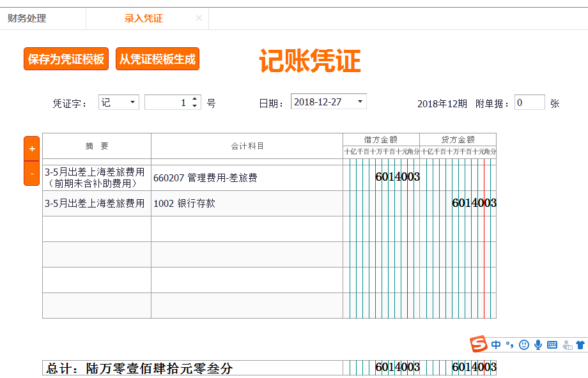Viewport: 588px width, 378px height.
Task: Toggle Chinese/English mode in Sogou bar
Action: pyautogui.click(x=497, y=345)
